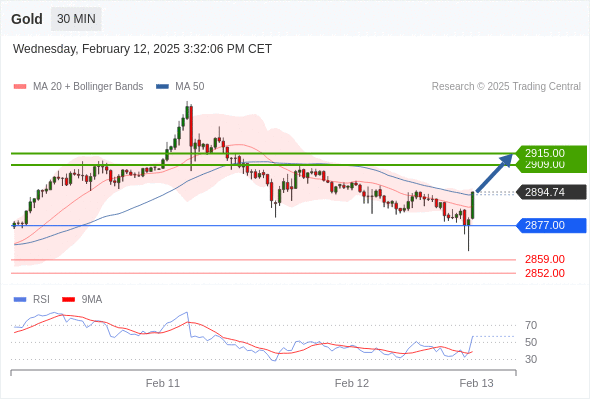Click the RSI 70 level label
The width and height of the screenshot is (590, 400).
(x=531, y=325)
